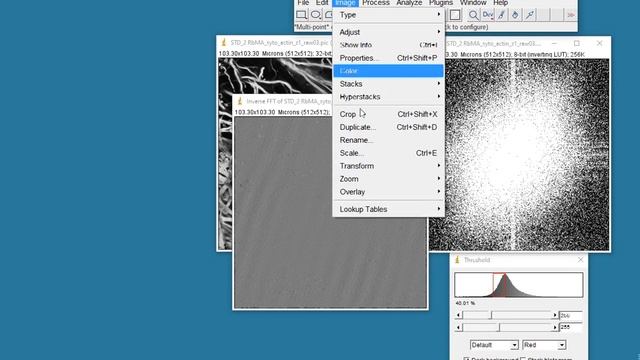The height and width of the screenshot is (360, 640).
Task: Select the Magnifying glass zoom tool
Action: click(473, 15)
